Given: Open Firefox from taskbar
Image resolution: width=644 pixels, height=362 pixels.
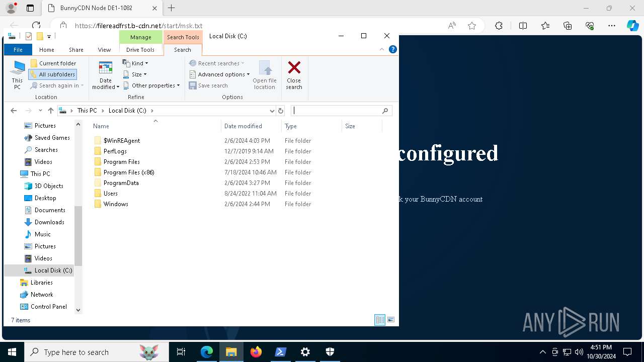Looking at the screenshot, I should click(x=256, y=352).
